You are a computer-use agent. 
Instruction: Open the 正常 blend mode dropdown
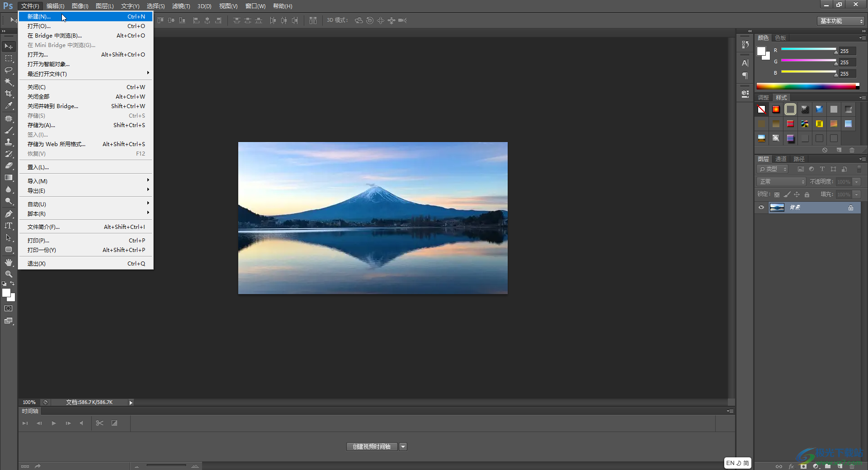pyautogui.click(x=781, y=181)
